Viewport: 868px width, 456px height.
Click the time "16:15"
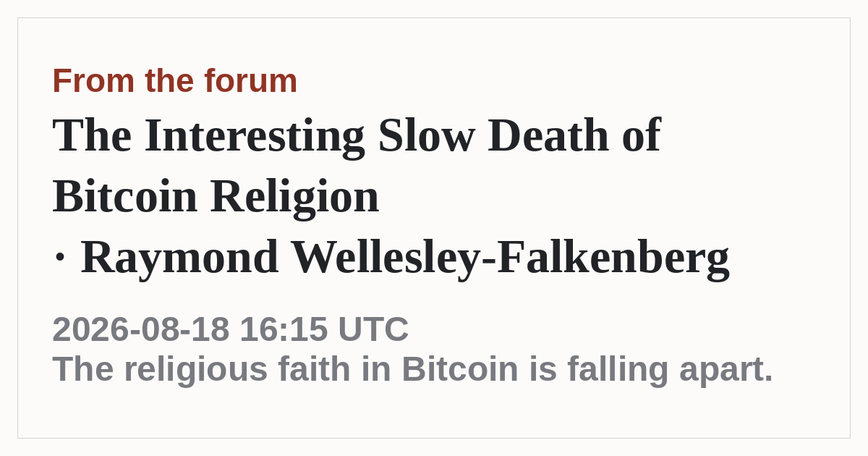[x=284, y=329]
